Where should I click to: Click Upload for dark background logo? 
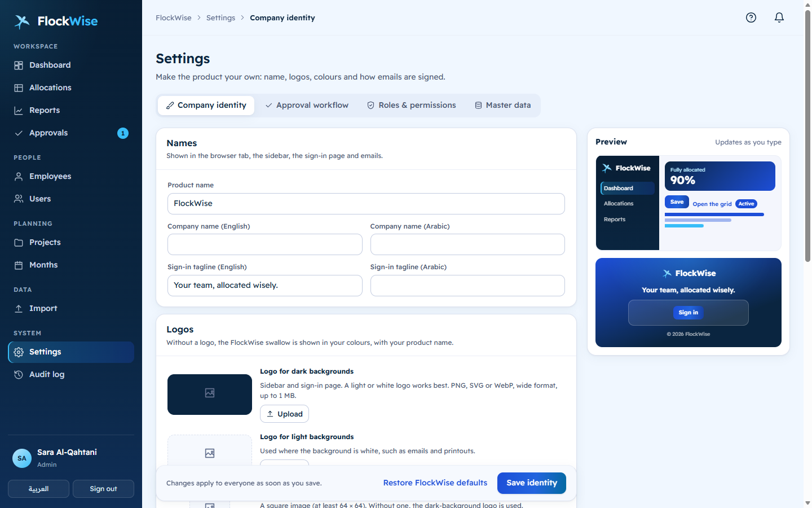[284, 414]
